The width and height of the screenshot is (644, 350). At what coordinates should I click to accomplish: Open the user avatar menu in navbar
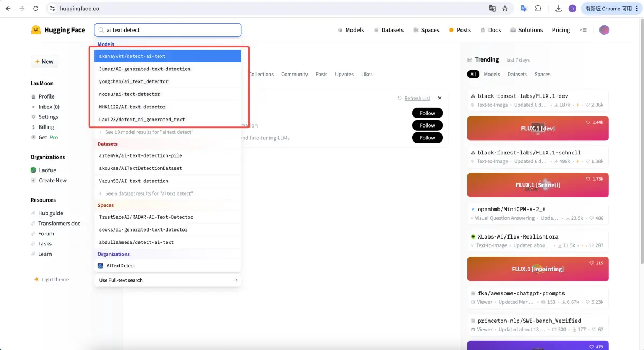click(604, 30)
